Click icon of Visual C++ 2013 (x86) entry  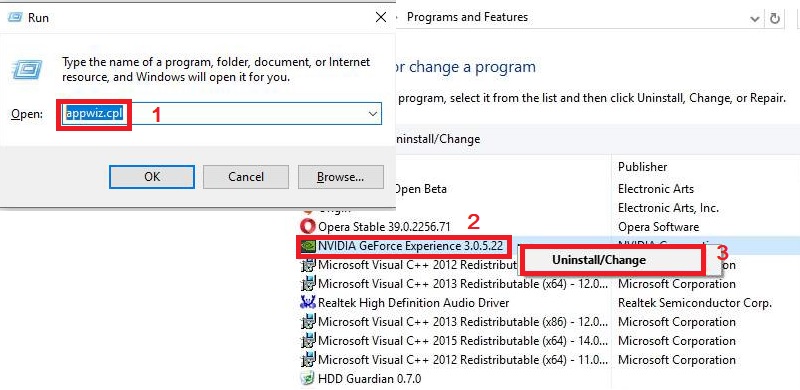tap(308, 322)
